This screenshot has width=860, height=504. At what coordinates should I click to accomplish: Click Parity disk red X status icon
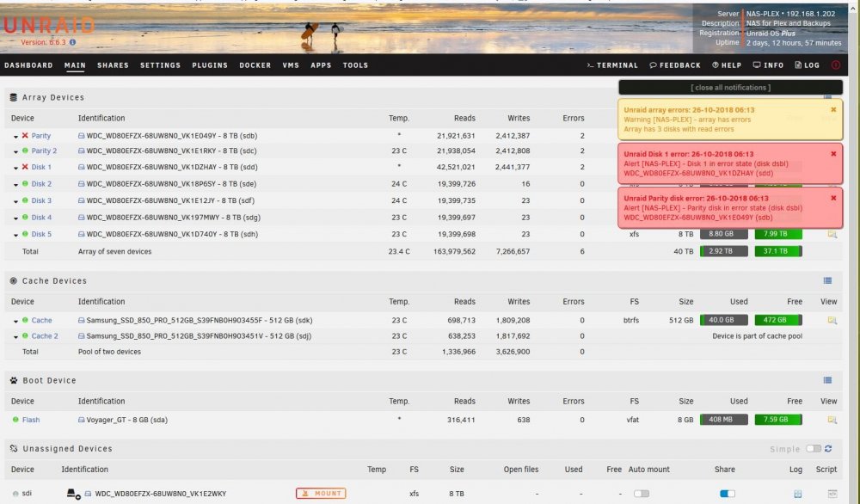(x=25, y=135)
